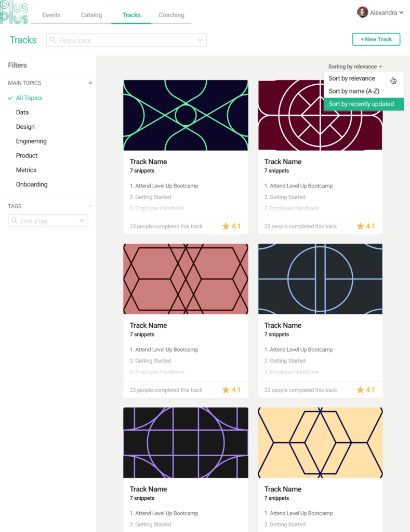
Task: Go to the Catalog tab
Action: [91, 15]
